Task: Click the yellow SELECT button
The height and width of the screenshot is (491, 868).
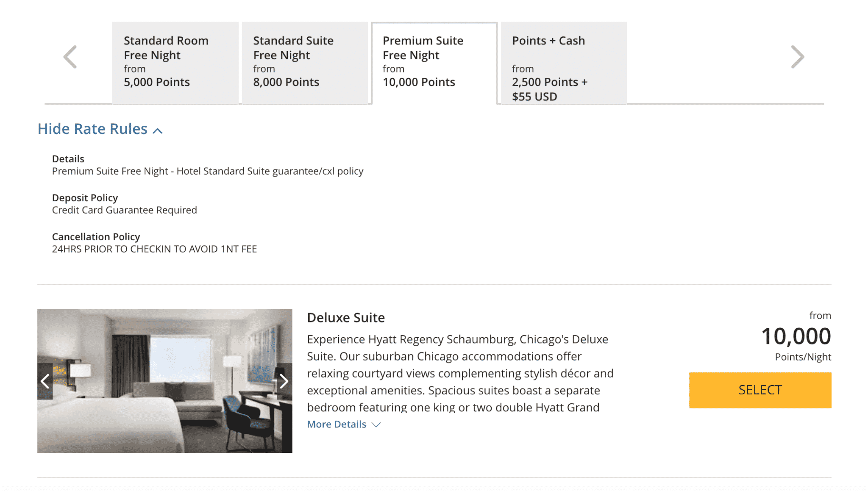Action: coord(760,390)
